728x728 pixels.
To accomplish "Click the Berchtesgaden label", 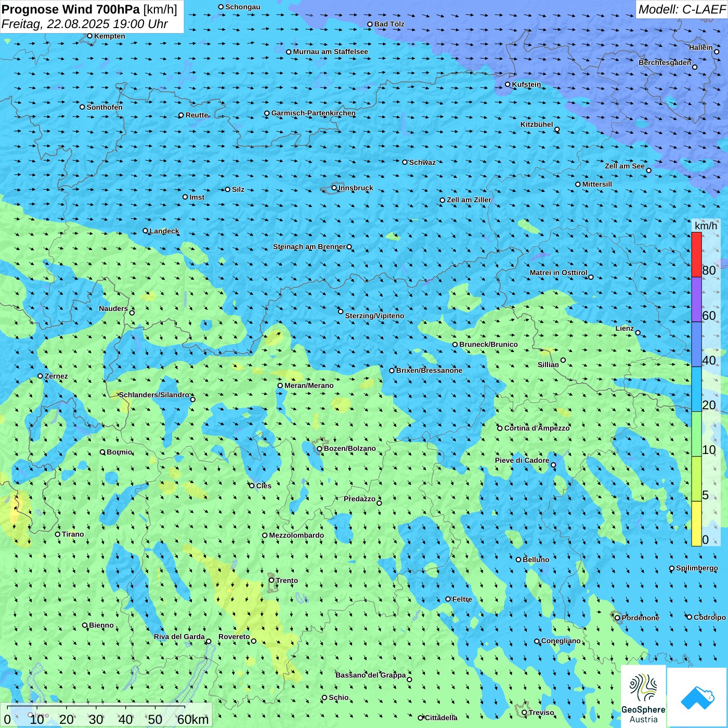I will (x=665, y=62).
